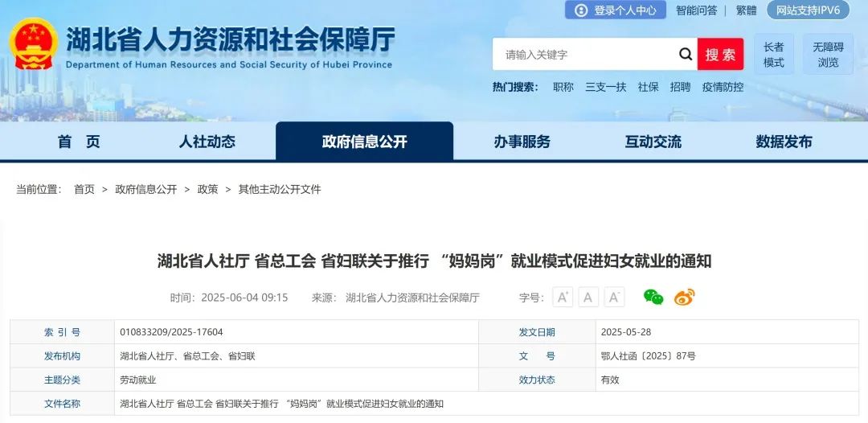Click the source text 湖北省人力资源和社会保障厅
868x423 pixels.
[x=412, y=298]
